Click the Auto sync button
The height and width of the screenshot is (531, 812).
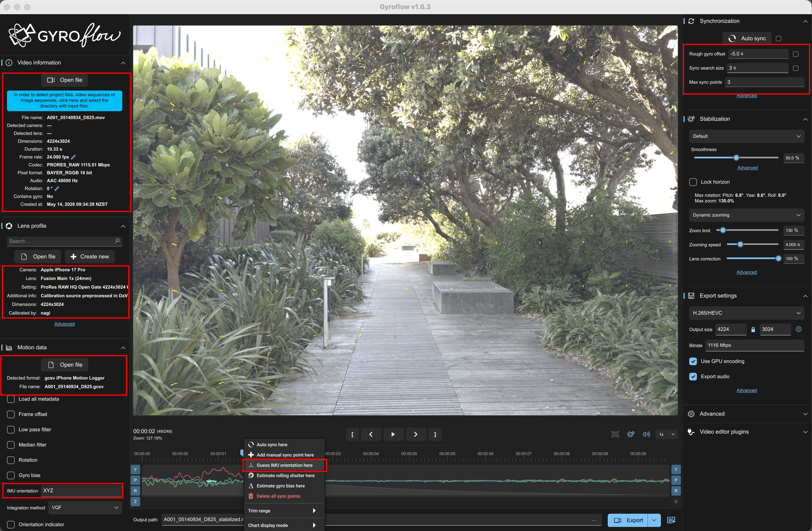pos(747,39)
